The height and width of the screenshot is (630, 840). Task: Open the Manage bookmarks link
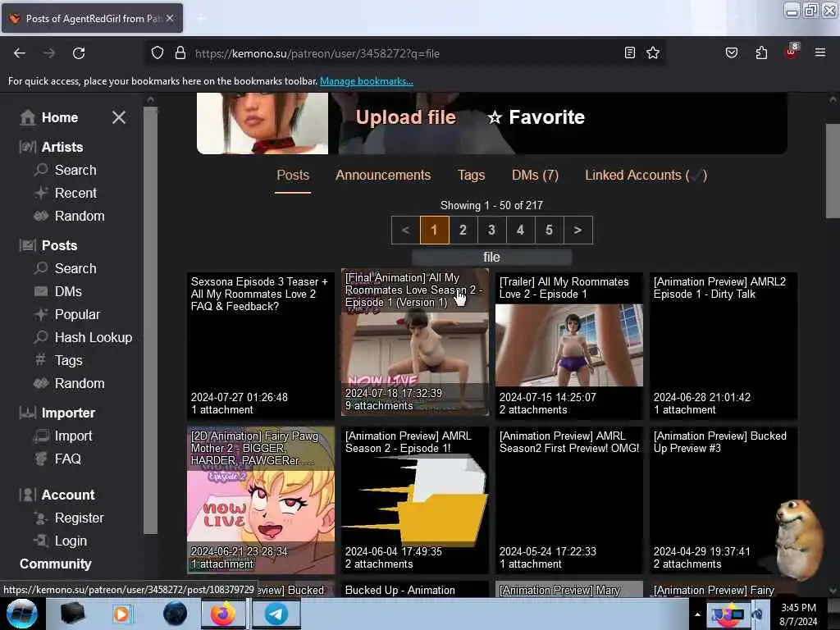point(367,81)
